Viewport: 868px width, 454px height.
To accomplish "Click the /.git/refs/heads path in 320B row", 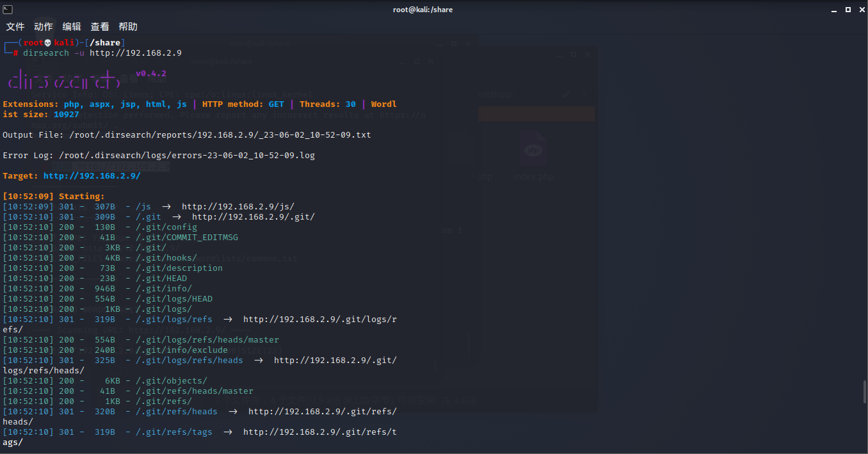I will [x=177, y=412].
